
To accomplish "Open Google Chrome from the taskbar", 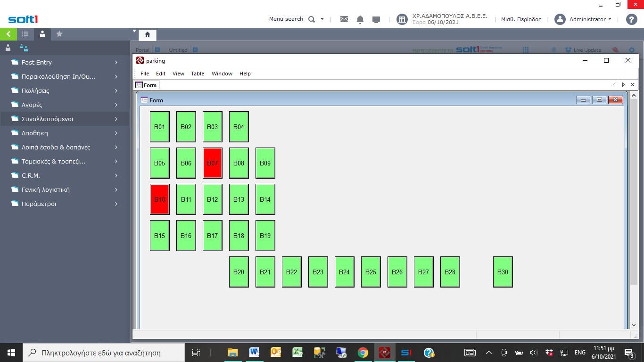I will [x=363, y=353].
